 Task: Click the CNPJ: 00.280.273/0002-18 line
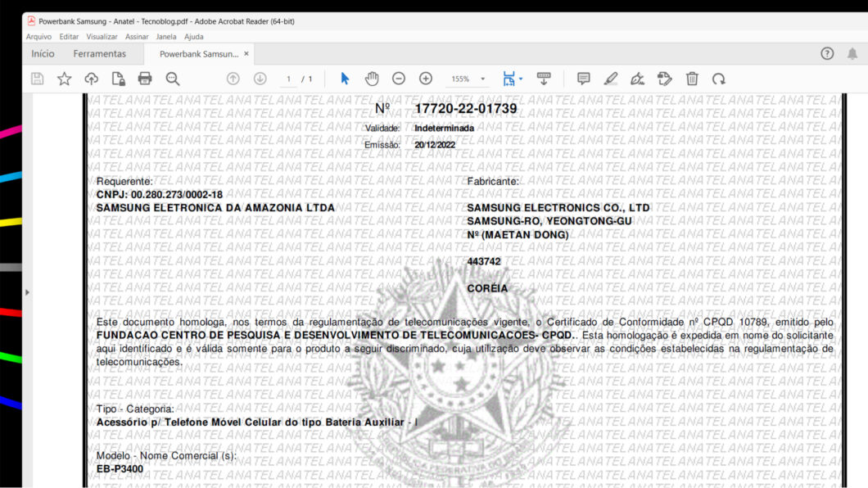[160, 195]
